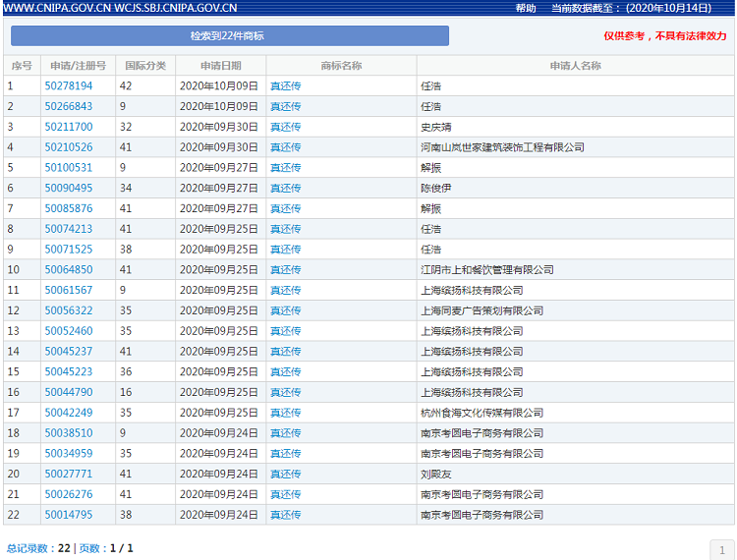Open application number 50210526
Screen dimensions: 737x560
click(69, 147)
